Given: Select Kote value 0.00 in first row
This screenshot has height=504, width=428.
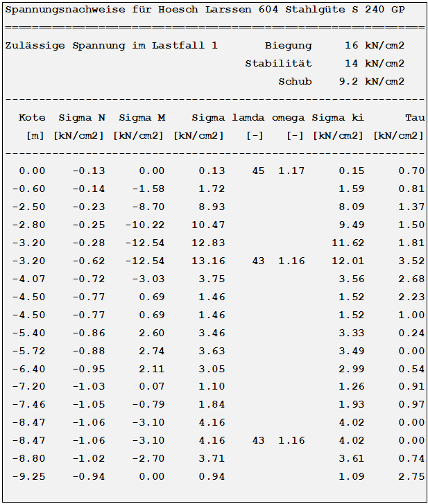Looking at the screenshot, I should [x=32, y=171].
